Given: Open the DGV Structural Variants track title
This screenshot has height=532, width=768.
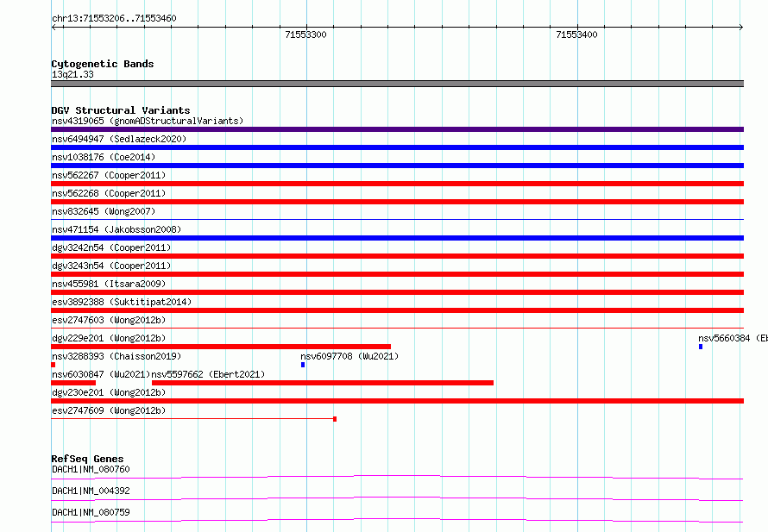Looking at the screenshot, I should (121, 110).
